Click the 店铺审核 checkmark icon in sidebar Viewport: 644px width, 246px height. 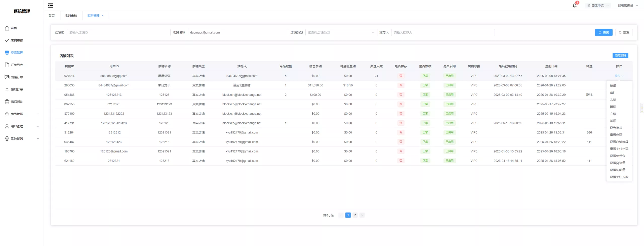[x=7, y=40]
